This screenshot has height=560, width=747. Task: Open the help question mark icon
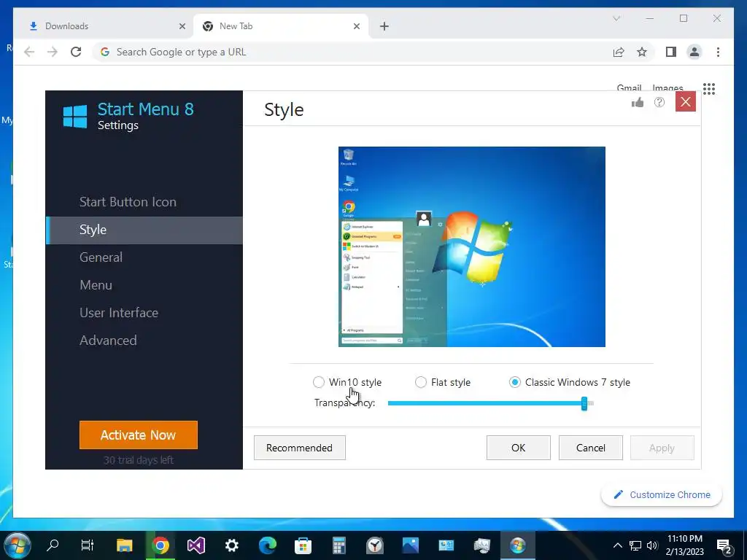(x=659, y=102)
